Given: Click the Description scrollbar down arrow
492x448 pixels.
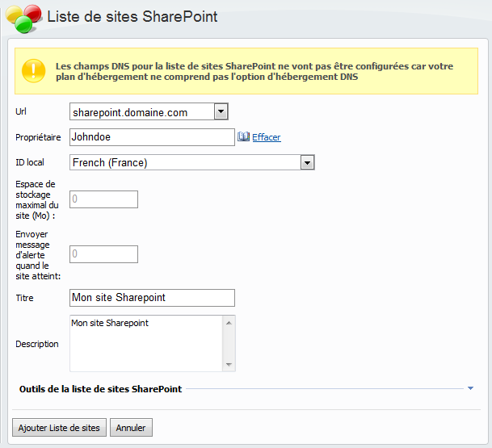Looking at the screenshot, I should tap(229, 365).
